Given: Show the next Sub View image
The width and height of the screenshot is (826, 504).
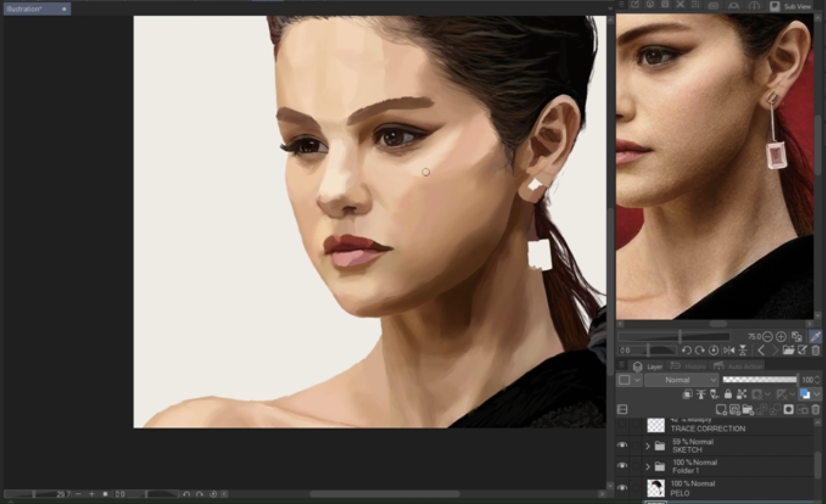Looking at the screenshot, I should point(775,351).
